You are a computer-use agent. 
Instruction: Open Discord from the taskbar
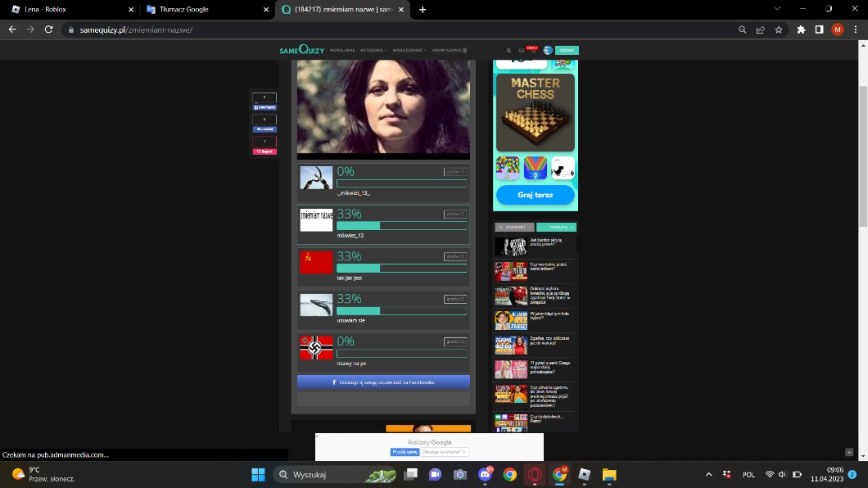[x=485, y=474]
